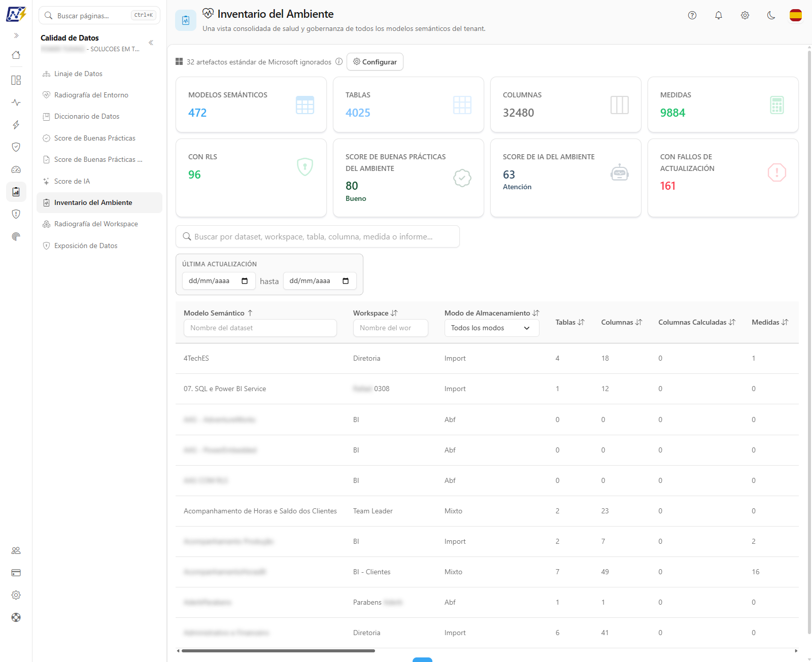
Task: Open the activity pulse icon in left rail
Action: (x=16, y=102)
